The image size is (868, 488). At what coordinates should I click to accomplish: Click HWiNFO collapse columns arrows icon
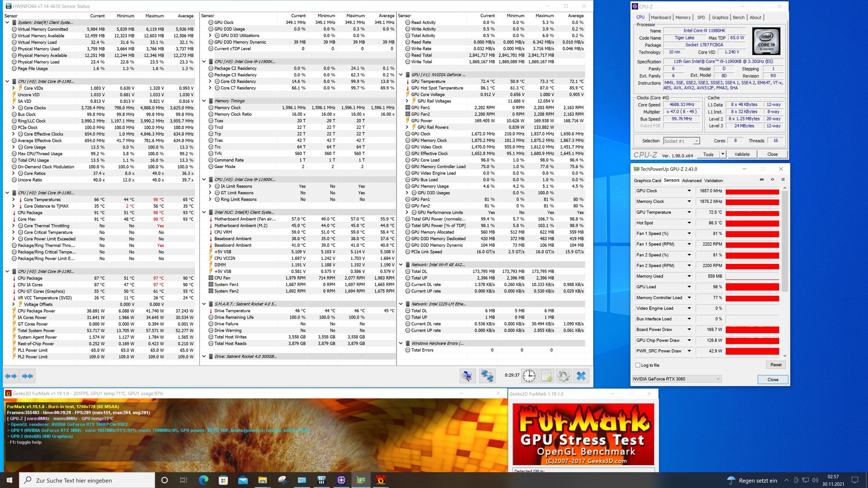[28, 376]
